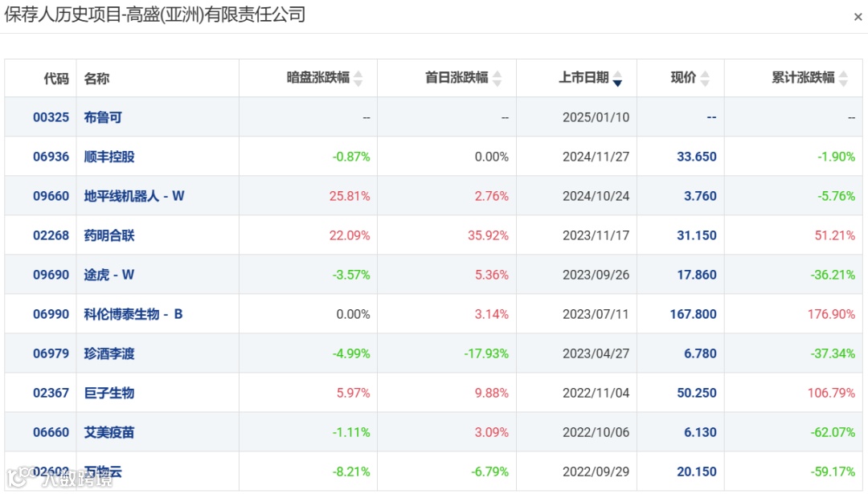The width and height of the screenshot is (868, 494).
Task: Open 巨子生物 stock page
Action: (109, 393)
